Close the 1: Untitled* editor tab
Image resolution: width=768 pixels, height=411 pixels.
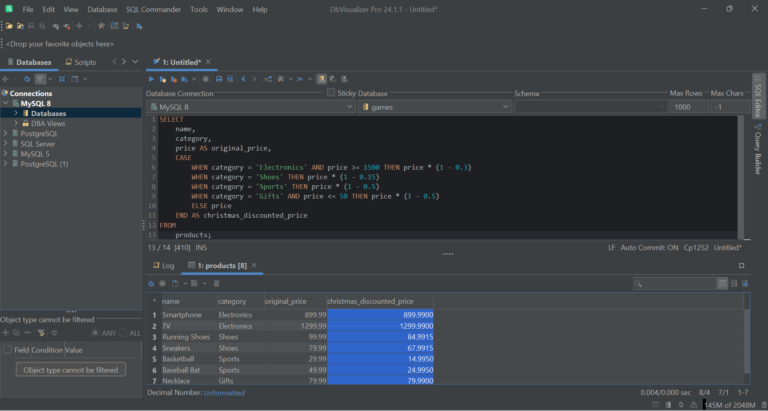[208, 62]
